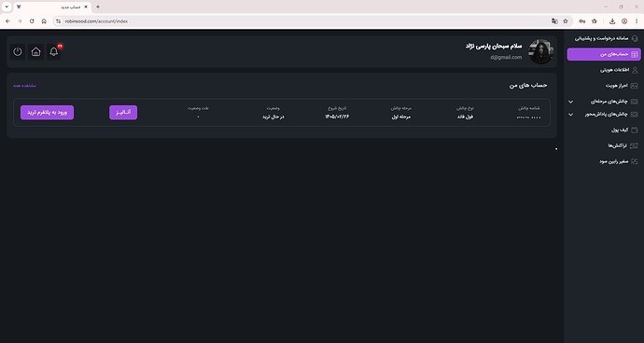This screenshot has height=343, width=644.
Task: Open the browser downloads icon
Action: [x=612, y=21]
